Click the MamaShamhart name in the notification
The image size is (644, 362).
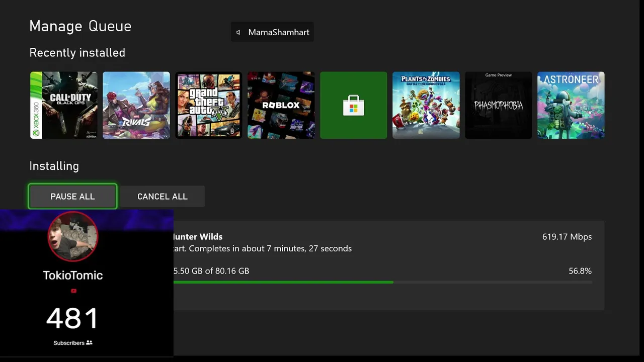tap(279, 32)
